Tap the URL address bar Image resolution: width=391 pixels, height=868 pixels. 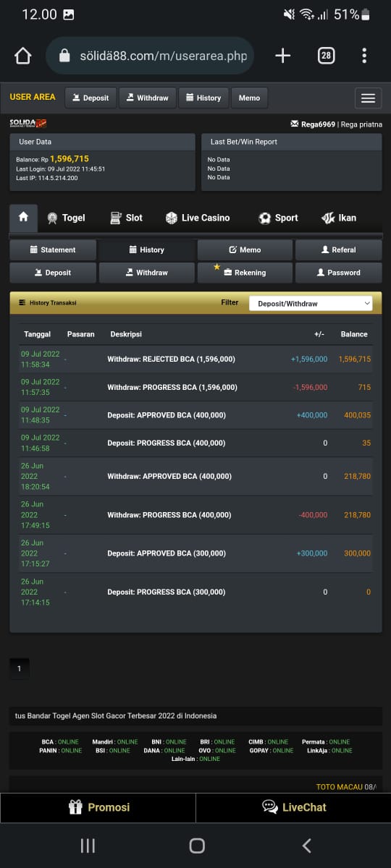[x=150, y=56]
